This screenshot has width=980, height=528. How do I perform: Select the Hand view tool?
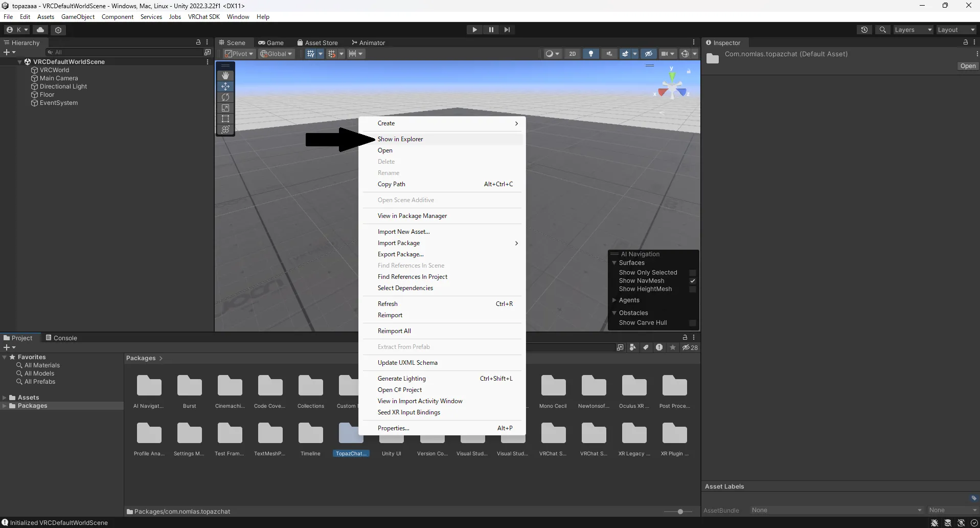[x=225, y=76]
